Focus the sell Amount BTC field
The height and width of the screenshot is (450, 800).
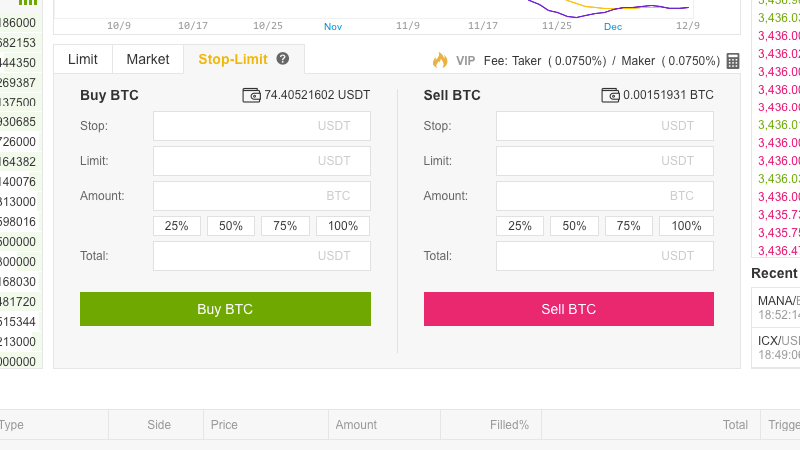[604, 196]
